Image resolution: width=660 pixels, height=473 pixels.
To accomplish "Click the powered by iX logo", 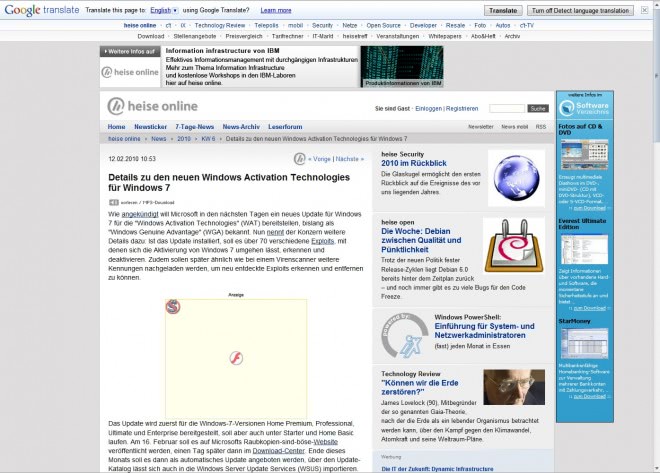I will coord(400,332).
